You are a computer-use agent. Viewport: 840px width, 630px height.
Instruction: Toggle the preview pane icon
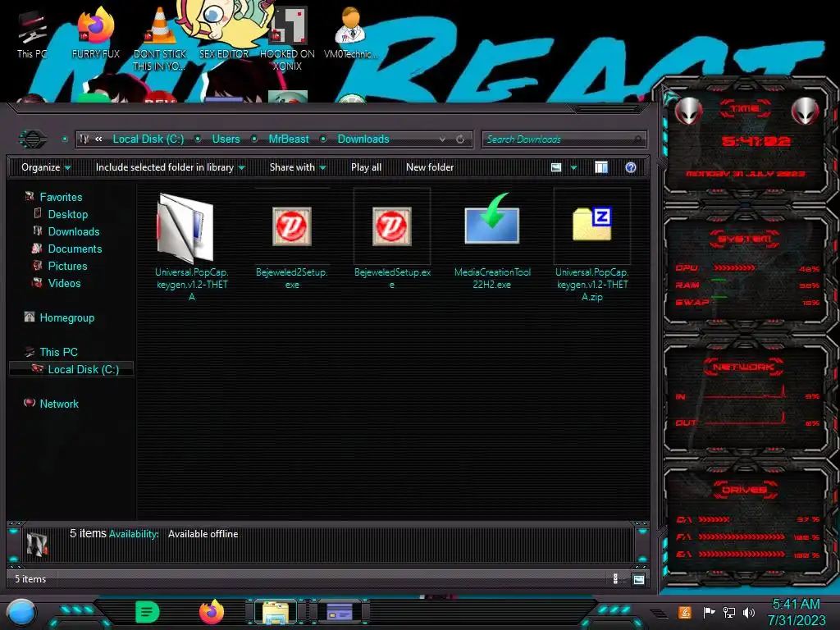(x=601, y=167)
